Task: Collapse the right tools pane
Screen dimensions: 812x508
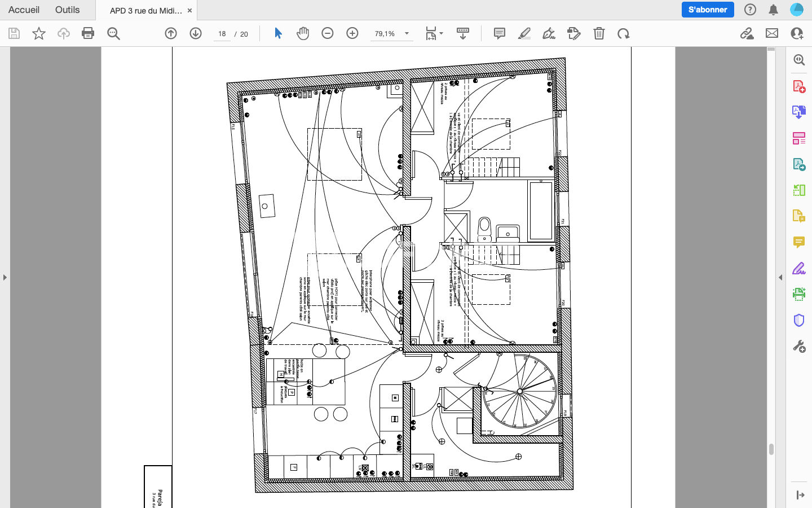Action: 780,277
